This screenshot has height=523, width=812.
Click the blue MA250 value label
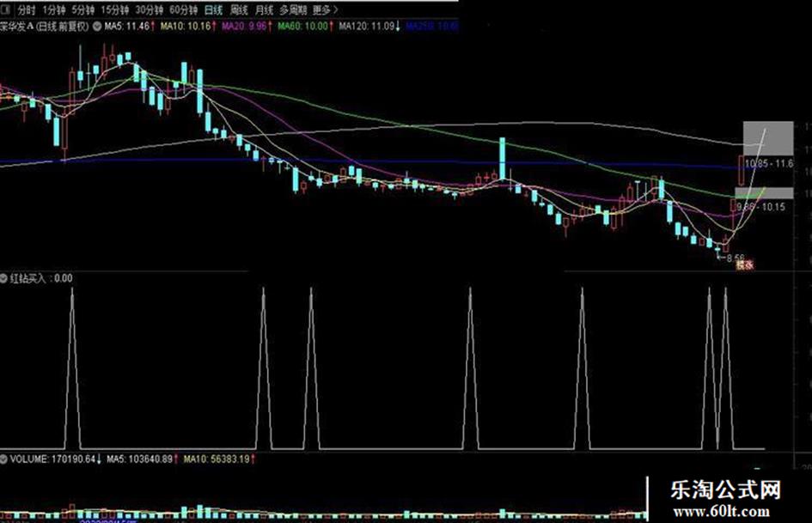pyautogui.click(x=432, y=26)
